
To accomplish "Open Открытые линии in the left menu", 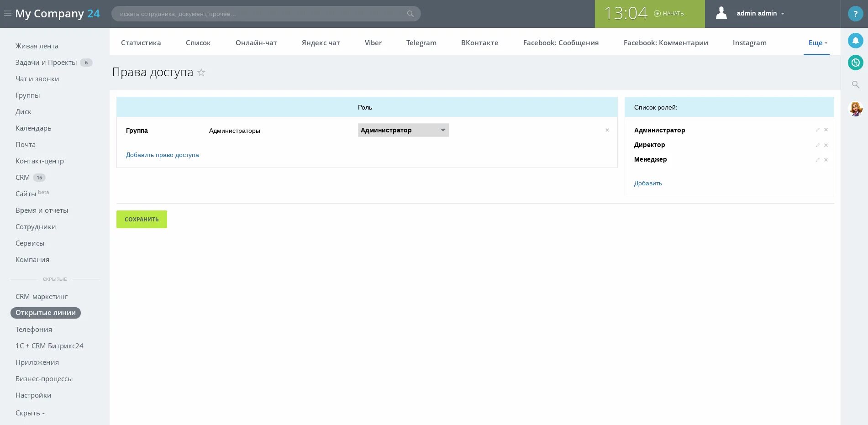I will pyautogui.click(x=46, y=313).
